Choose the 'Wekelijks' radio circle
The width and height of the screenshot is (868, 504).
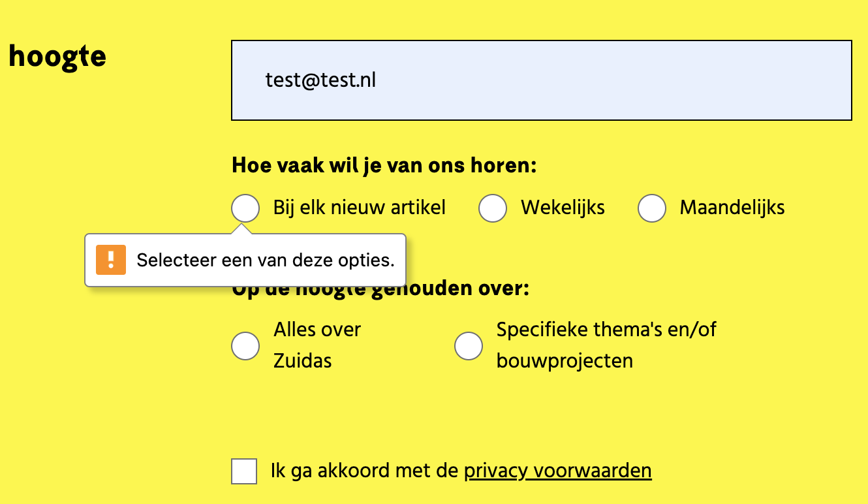click(x=493, y=208)
